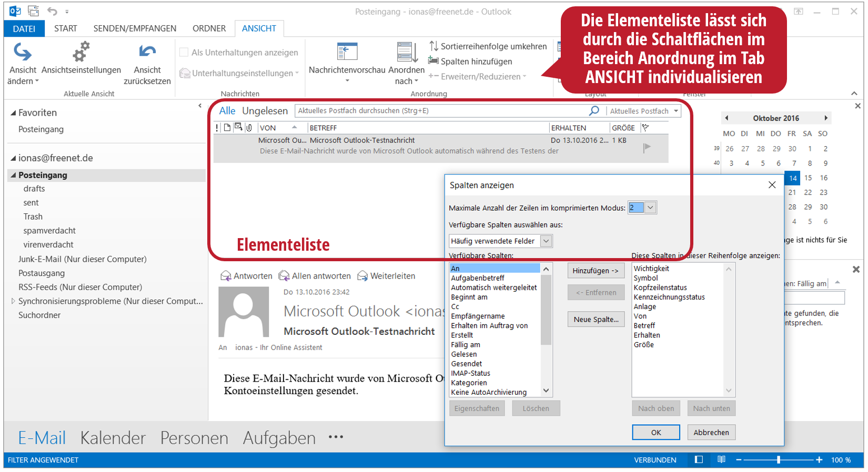Click next month arrow in calendar
The height and width of the screenshot is (472, 868).
[x=826, y=118]
